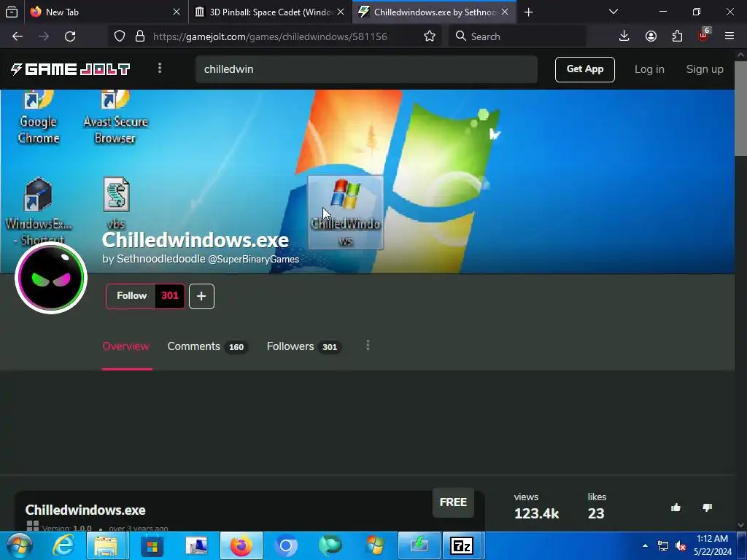747x560 pixels.
Task: Click the network tray icon
Action: [662, 545]
